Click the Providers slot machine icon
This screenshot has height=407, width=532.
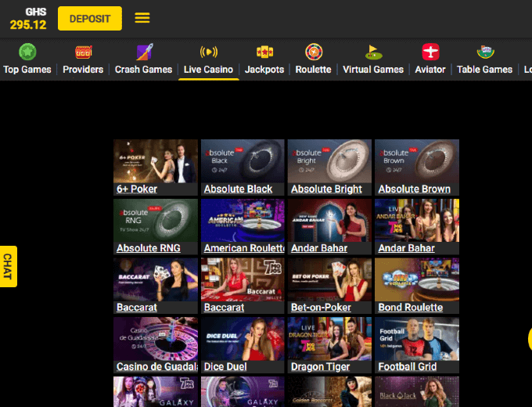point(83,52)
